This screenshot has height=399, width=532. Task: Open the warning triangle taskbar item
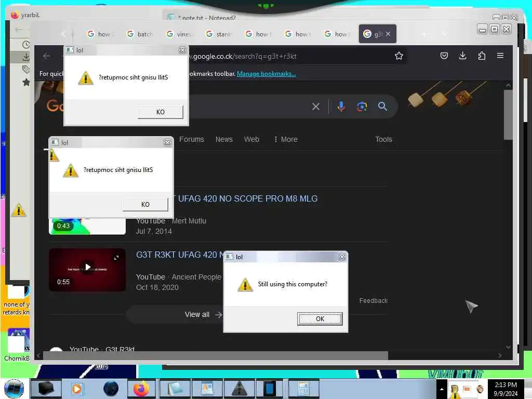pyautogui.click(x=240, y=389)
